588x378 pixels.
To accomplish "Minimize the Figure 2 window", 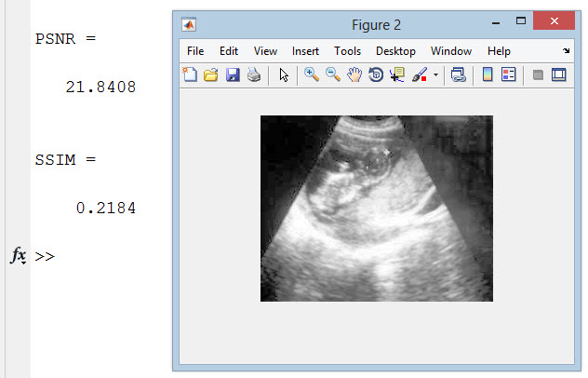I will pyautogui.click(x=496, y=22).
